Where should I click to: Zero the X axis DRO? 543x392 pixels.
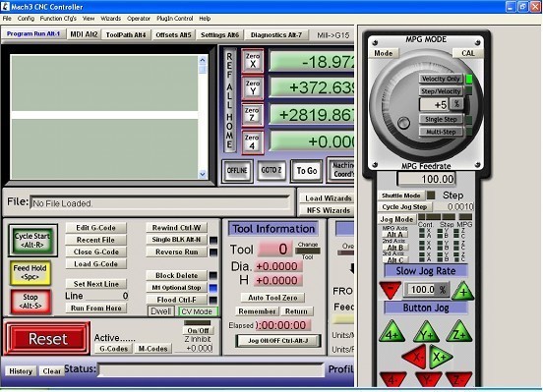point(253,60)
